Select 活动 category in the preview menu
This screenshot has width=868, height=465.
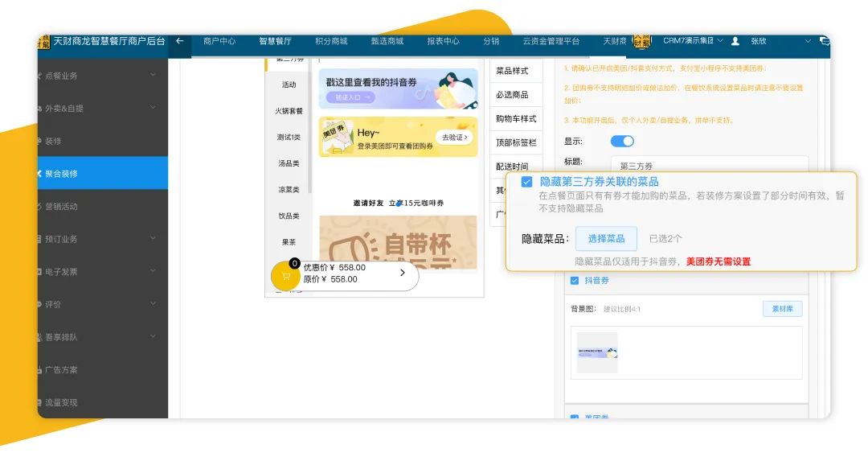coord(289,84)
